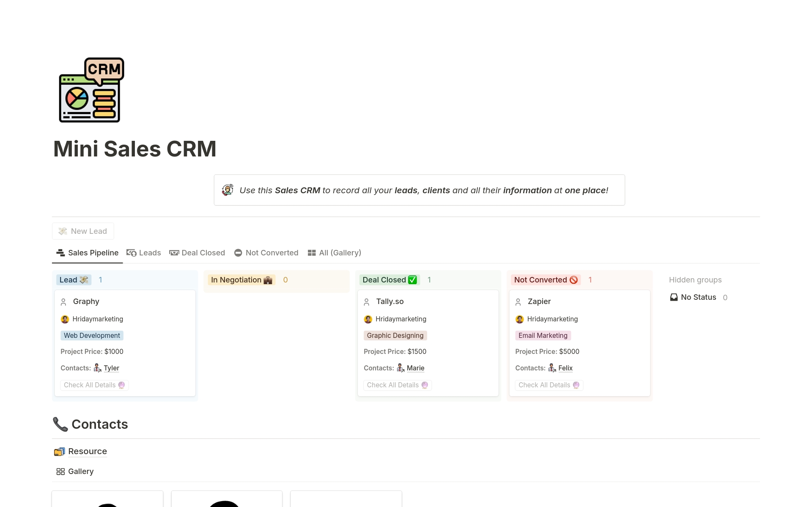
Task: Click the CRM page icon
Action: coord(91,90)
